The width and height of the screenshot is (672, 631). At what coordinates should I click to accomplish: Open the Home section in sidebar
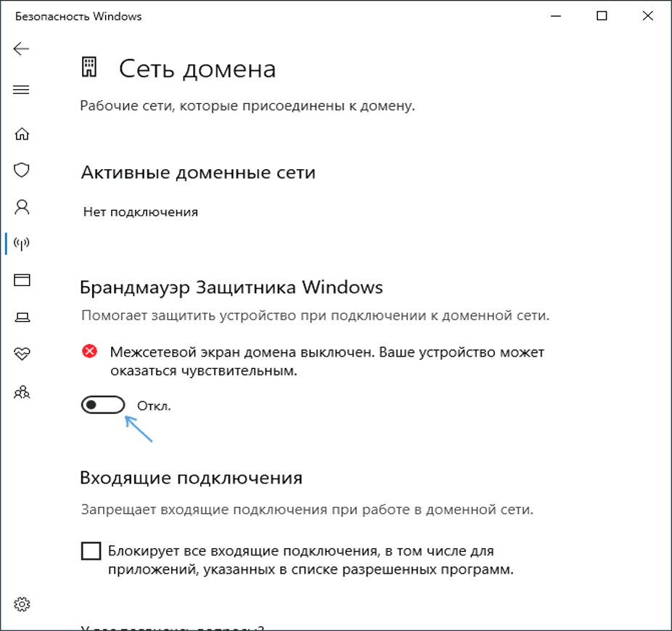coord(22,134)
